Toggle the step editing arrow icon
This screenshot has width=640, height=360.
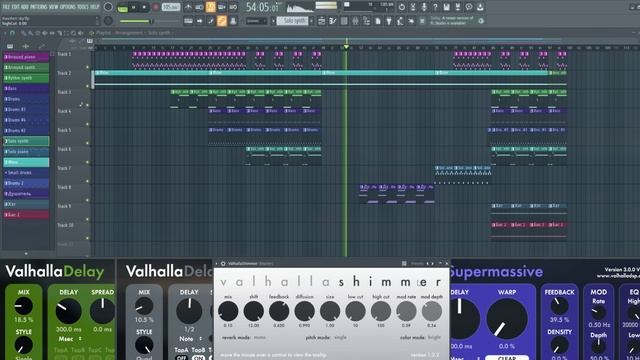coord(199,21)
